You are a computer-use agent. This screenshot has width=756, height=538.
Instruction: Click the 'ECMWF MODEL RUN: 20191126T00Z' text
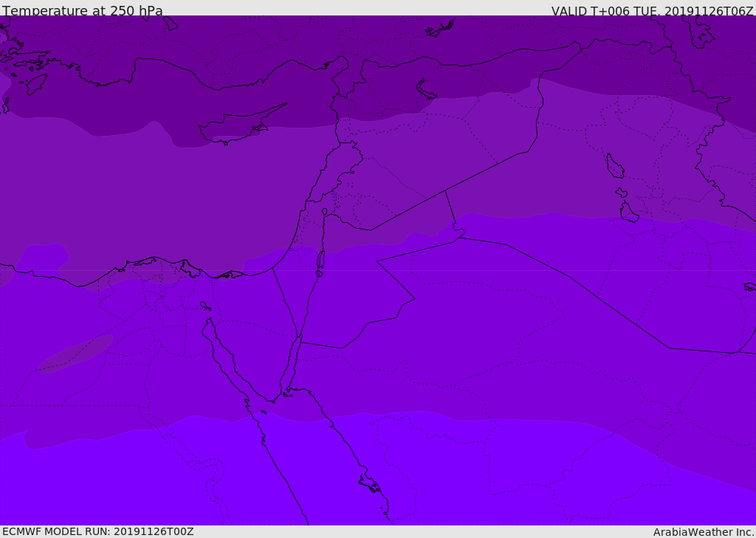pyautogui.click(x=98, y=531)
